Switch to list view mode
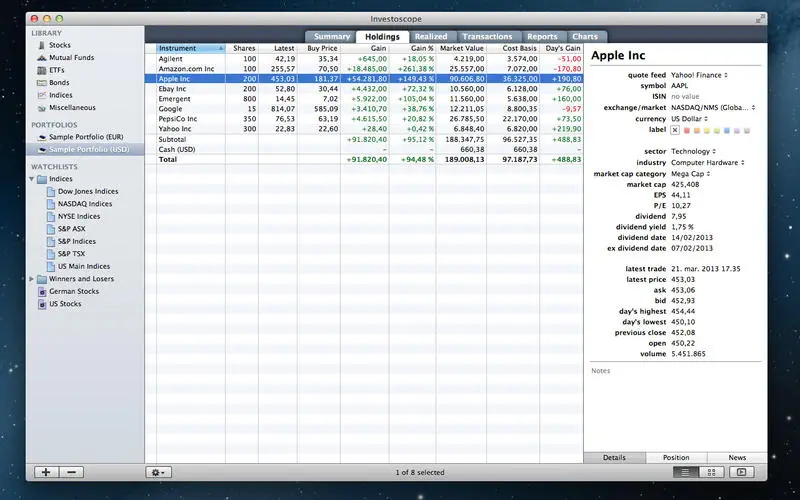 click(x=686, y=472)
